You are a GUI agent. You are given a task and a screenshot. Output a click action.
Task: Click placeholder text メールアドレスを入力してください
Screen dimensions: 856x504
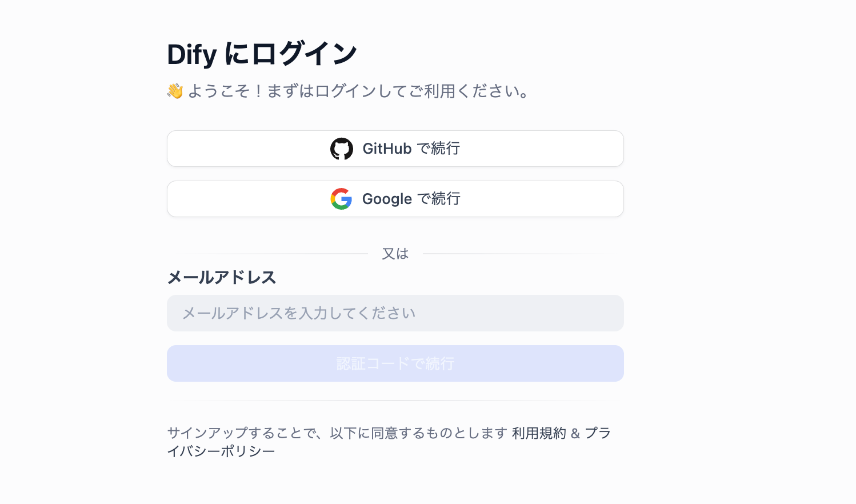(x=299, y=313)
